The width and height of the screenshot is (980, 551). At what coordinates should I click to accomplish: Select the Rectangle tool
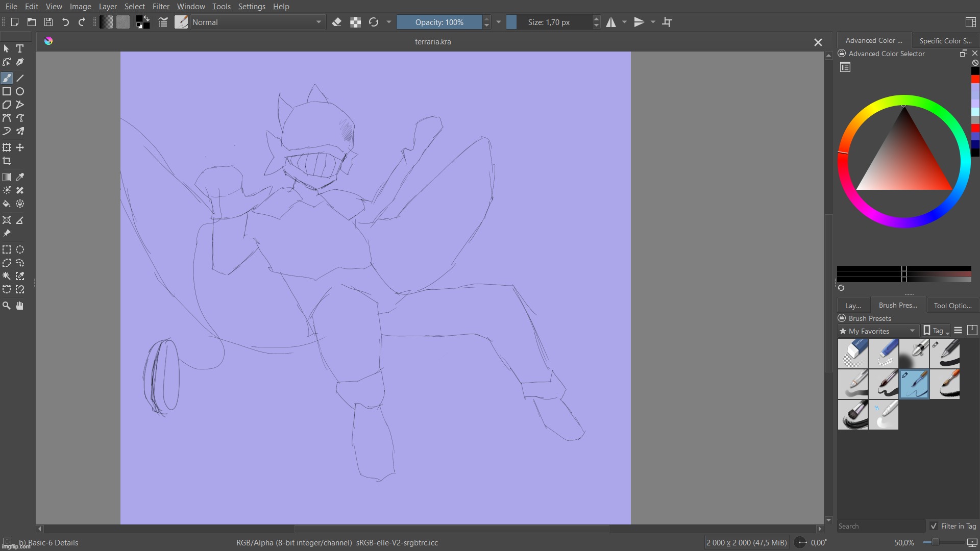click(7, 91)
